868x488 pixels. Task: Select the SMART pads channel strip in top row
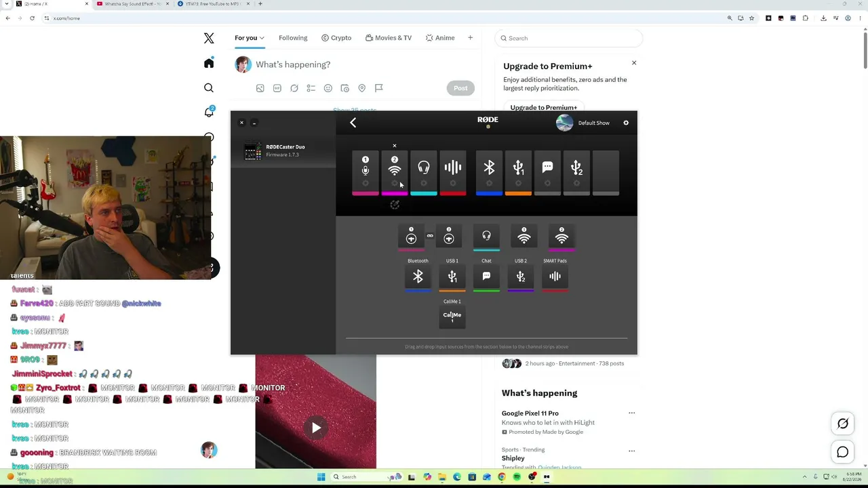click(453, 173)
